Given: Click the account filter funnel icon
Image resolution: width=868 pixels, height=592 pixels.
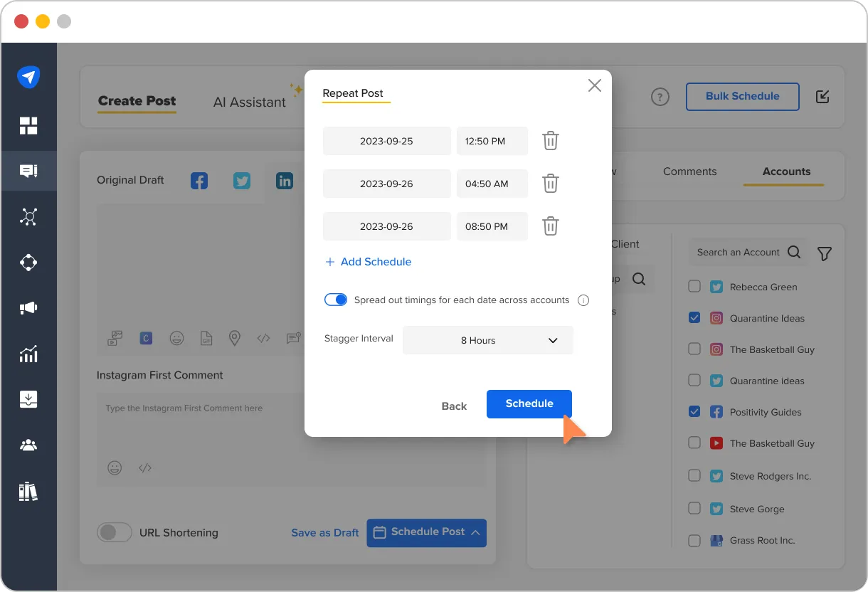Looking at the screenshot, I should pos(825,253).
